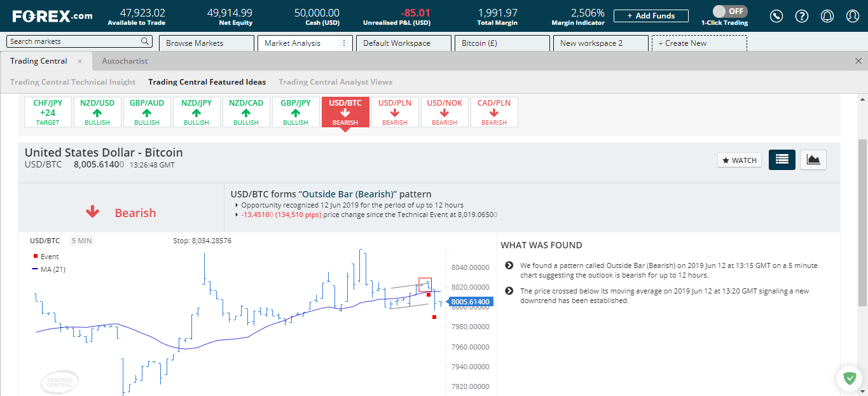The height and width of the screenshot is (396, 868).
Task: Select the GBP/JPY bullish idea card
Action: (x=296, y=112)
